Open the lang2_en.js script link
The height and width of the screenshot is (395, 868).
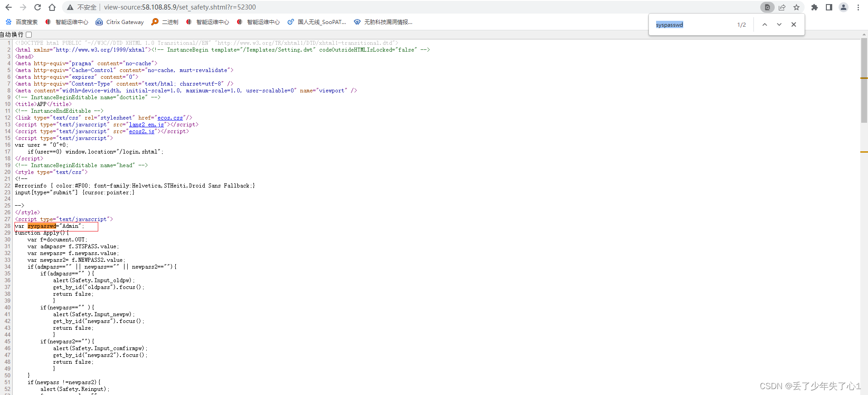click(146, 125)
